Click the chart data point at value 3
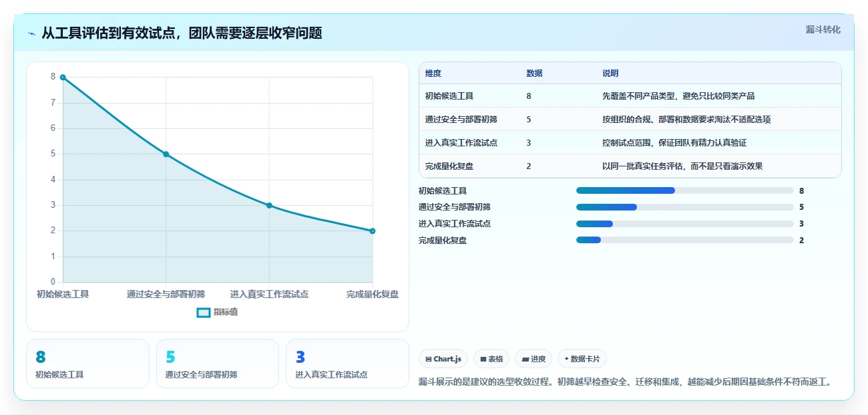 tap(269, 205)
